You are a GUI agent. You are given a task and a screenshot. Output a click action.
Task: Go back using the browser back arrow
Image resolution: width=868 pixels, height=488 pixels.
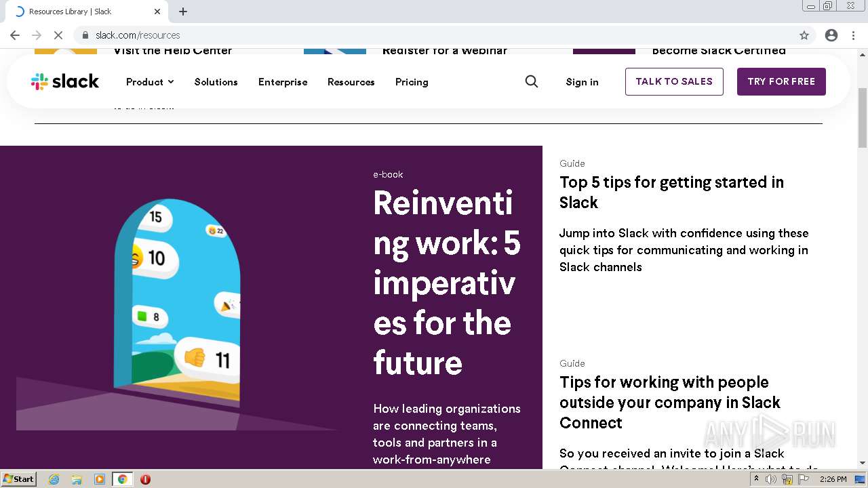tap(15, 35)
